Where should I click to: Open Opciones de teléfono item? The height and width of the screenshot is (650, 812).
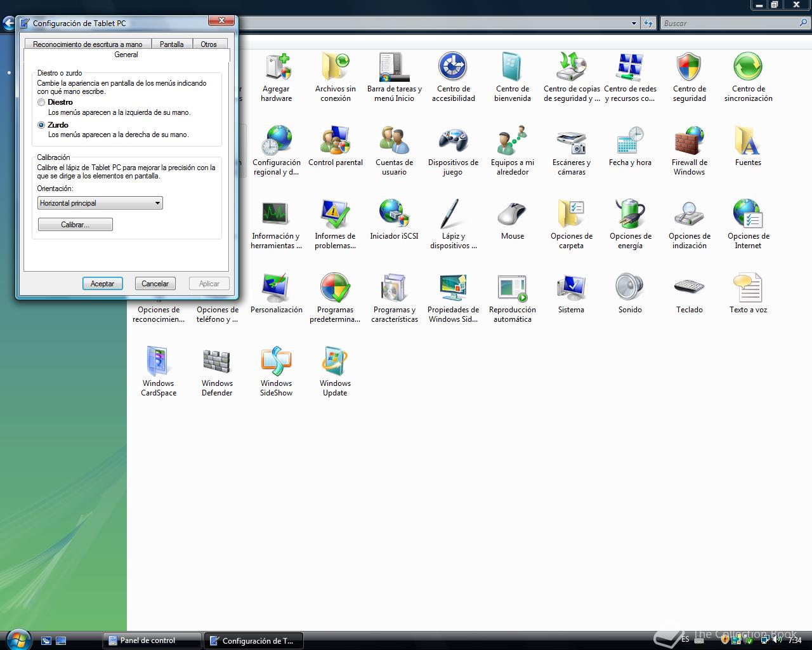tap(217, 314)
